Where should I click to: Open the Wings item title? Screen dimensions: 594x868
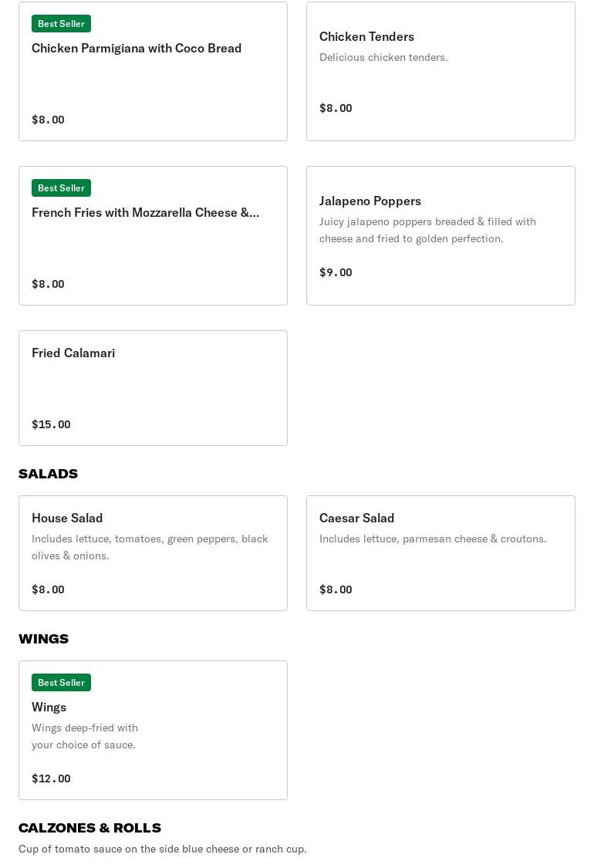point(49,707)
